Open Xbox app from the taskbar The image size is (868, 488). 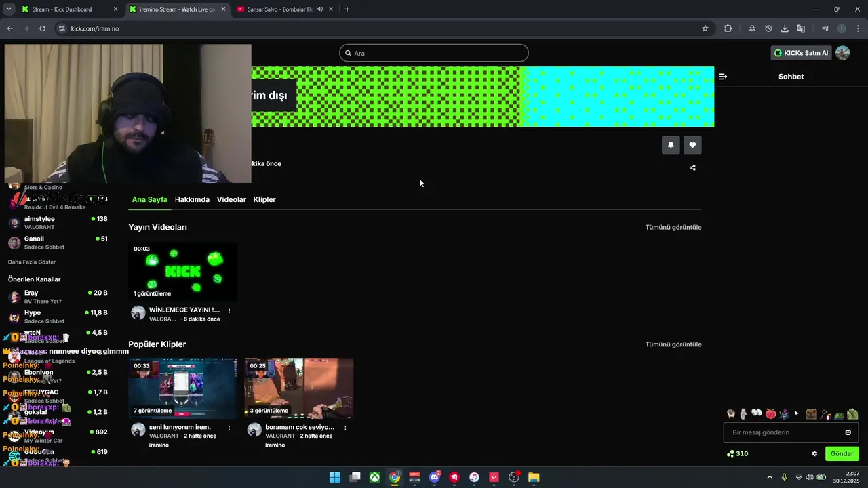pyautogui.click(x=374, y=477)
